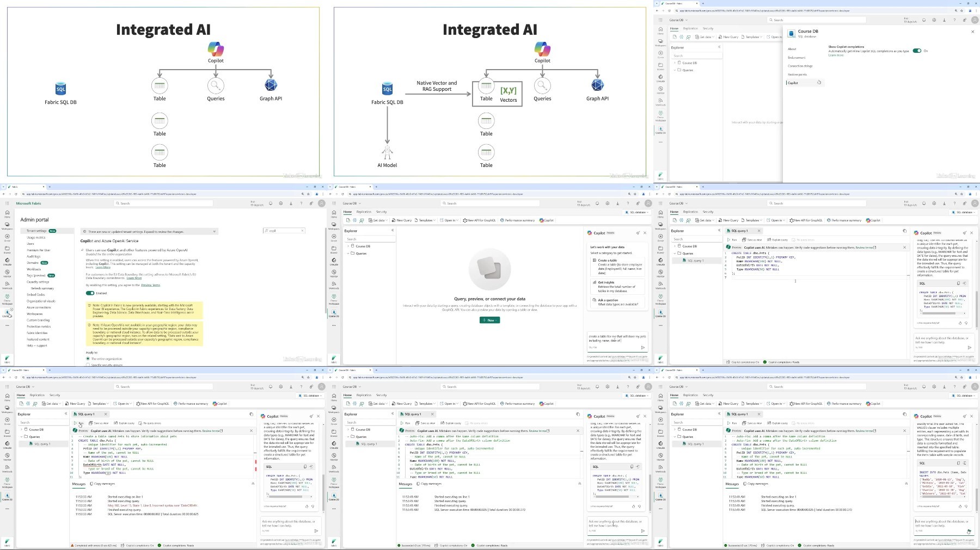Viewport: 980px width, 550px height.
Task: Choose the Get insights Copilot suggestion
Action: click(617, 287)
